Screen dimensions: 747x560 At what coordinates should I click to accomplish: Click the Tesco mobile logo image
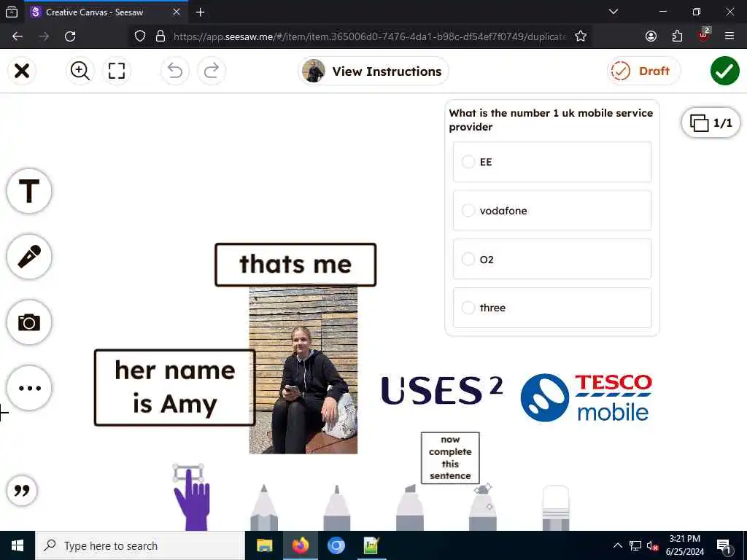click(586, 397)
